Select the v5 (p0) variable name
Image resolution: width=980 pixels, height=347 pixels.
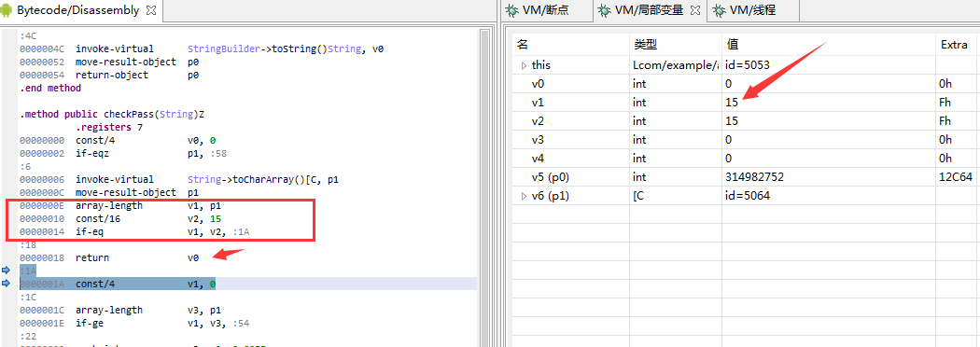pos(550,177)
